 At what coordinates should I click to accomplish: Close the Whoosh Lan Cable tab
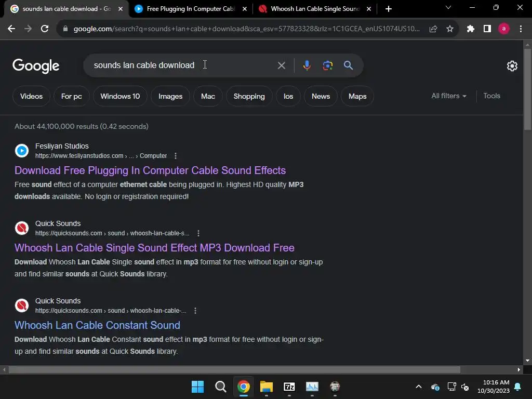point(369,9)
